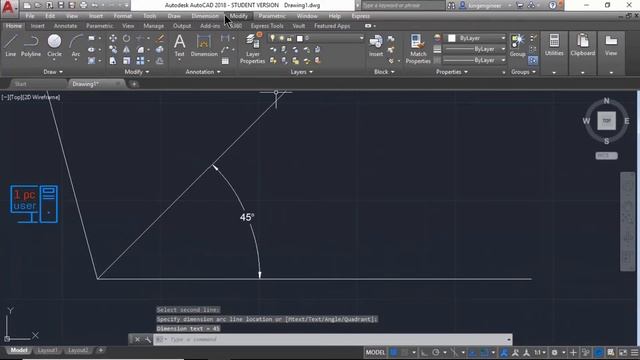Select the Polyline tool
640x360 pixels.
point(31,45)
